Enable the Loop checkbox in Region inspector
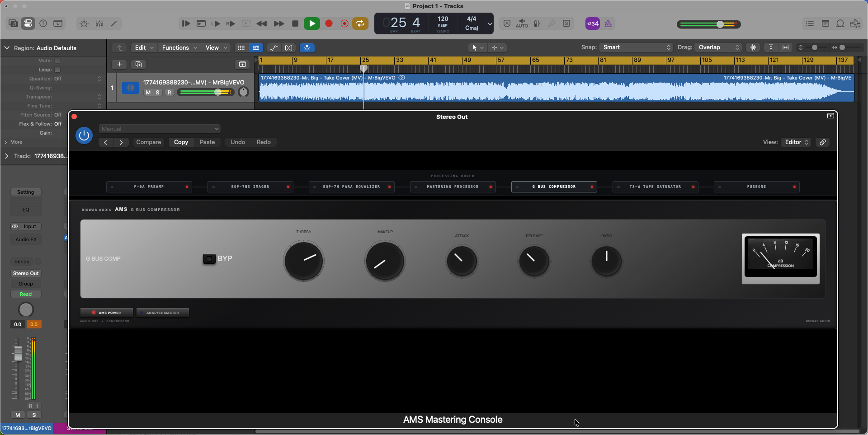 57,70
